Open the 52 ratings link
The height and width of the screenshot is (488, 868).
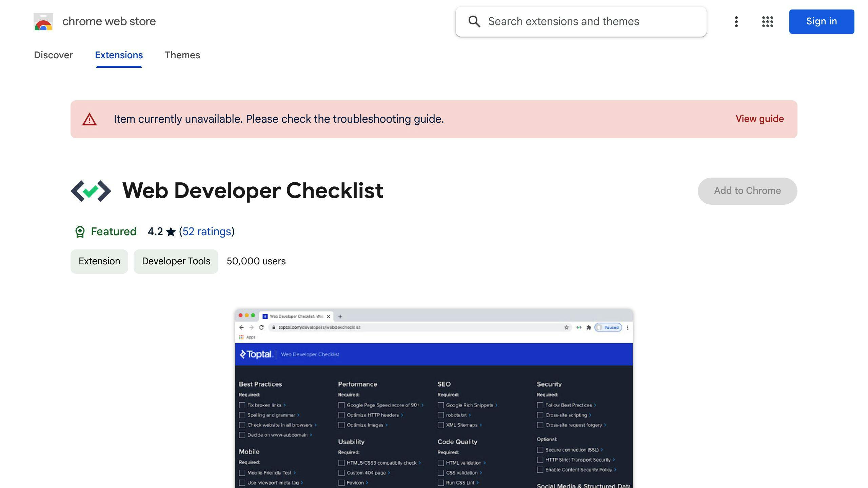(206, 231)
